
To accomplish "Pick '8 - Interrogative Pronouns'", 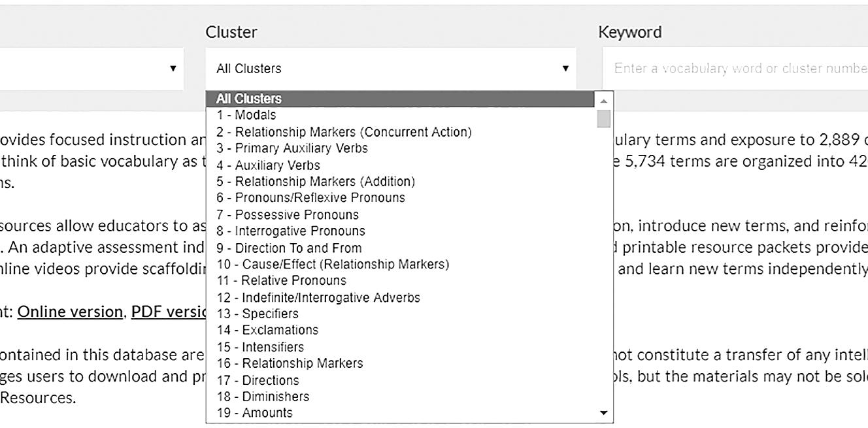I will 291,231.
